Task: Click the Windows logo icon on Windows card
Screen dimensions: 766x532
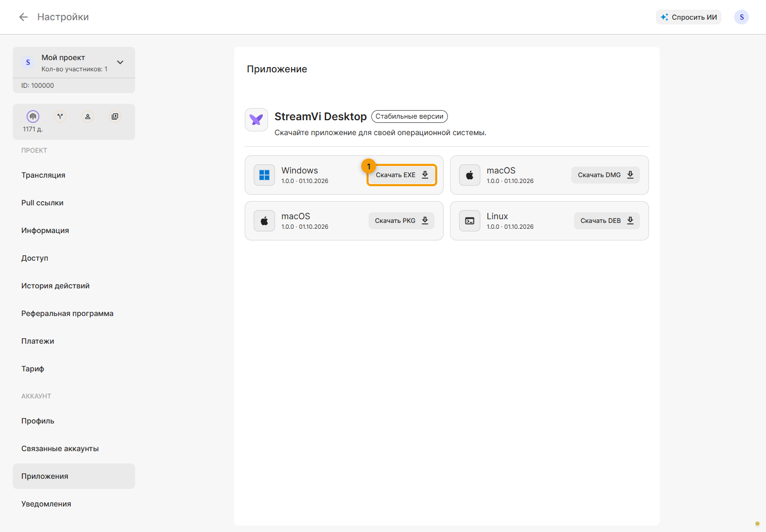Action: click(x=264, y=175)
